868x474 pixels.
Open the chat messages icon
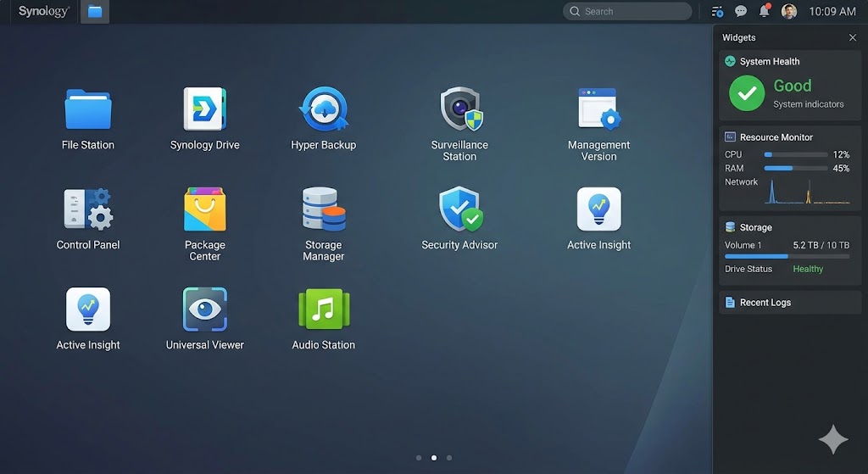741,11
